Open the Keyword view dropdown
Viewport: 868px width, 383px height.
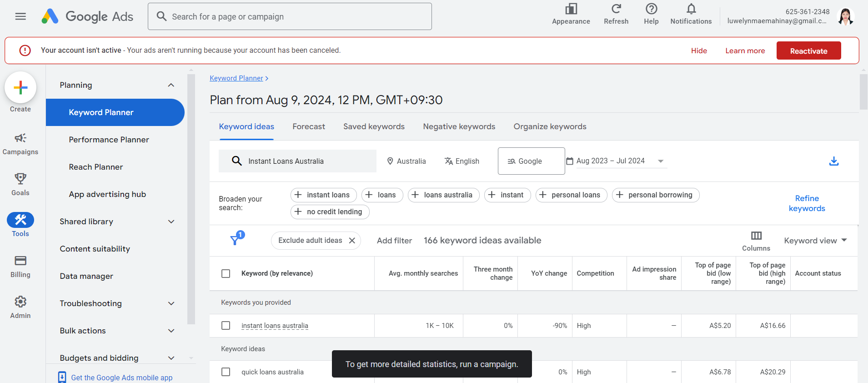[x=815, y=241]
